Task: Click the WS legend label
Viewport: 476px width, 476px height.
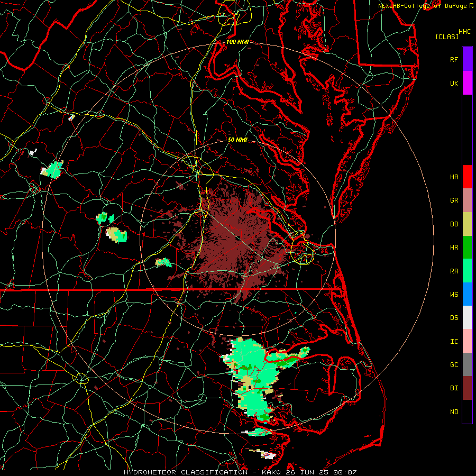Action: pos(454,294)
